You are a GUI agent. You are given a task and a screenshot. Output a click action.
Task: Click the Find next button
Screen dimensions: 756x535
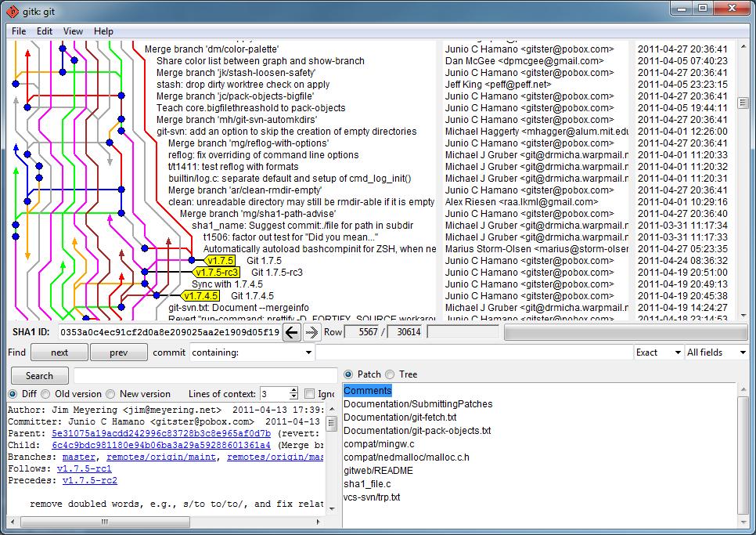tap(59, 352)
